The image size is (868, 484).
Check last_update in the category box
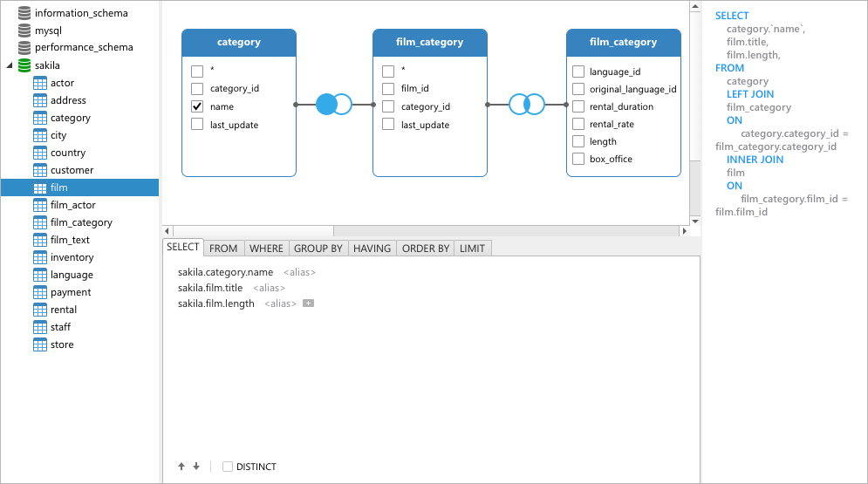197,124
